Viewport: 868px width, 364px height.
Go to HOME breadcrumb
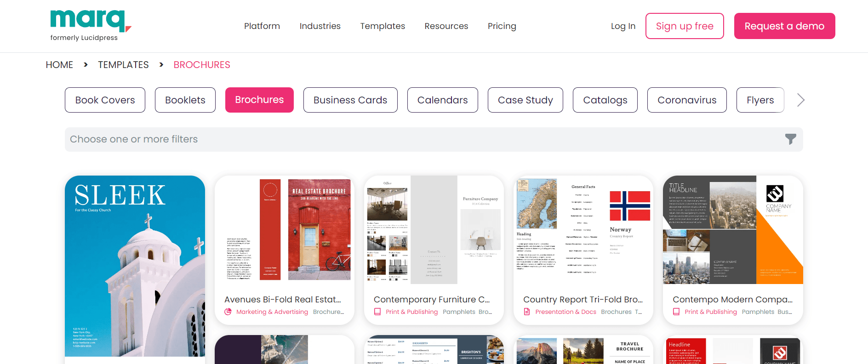(59, 65)
